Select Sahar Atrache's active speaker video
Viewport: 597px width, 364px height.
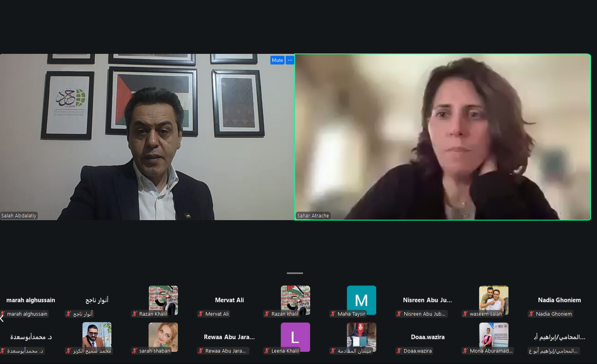tap(442, 137)
